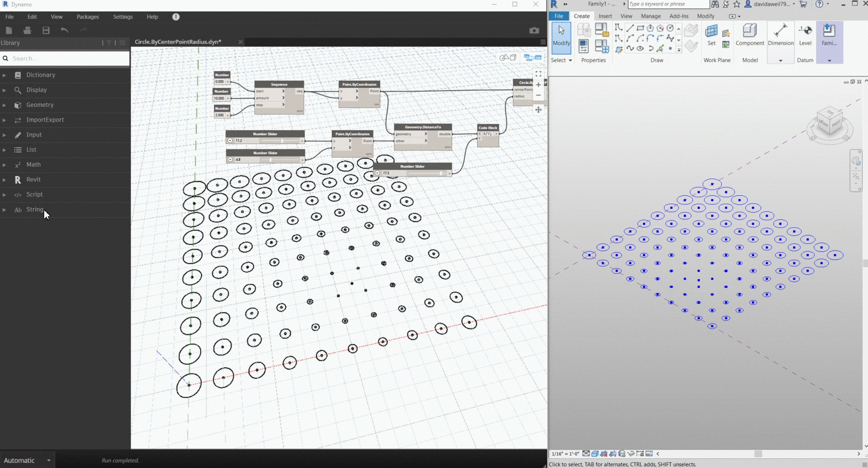Select the Rectangle draw tool in Revit
Image resolution: width=868 pixels, height=468 pixels.
tap(640, 28)
